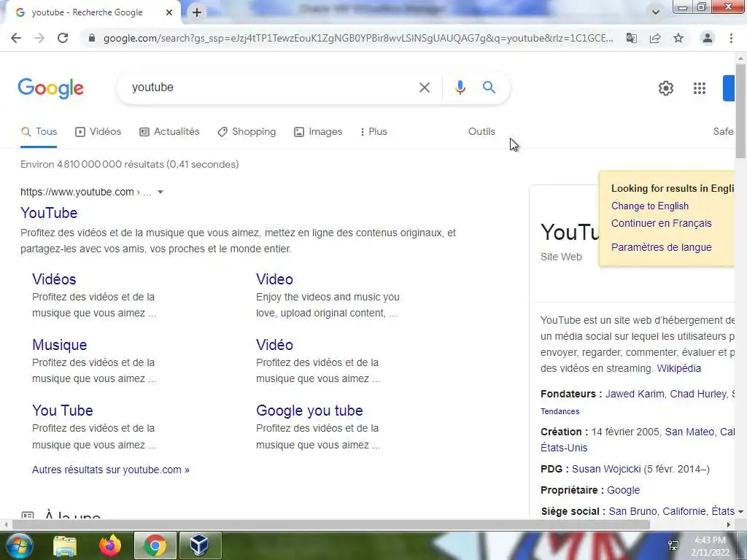Click the browser back arrow

pos(16,38)
